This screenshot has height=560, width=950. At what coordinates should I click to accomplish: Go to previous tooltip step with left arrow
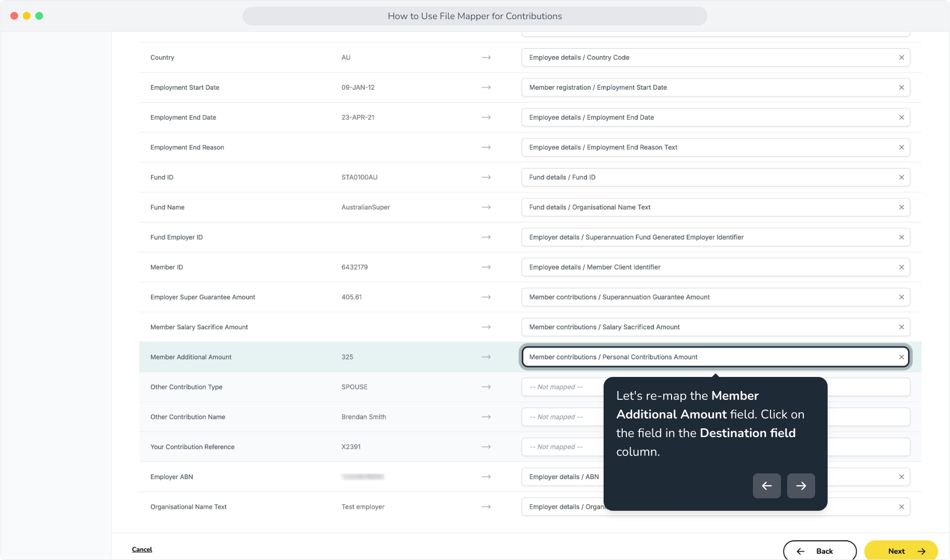click(766, 486)
